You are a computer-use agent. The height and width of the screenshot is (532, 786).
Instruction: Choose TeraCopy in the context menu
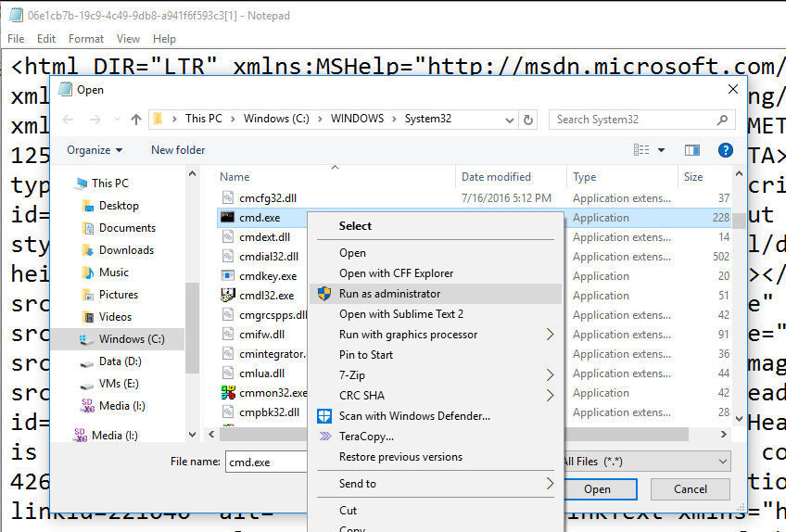[x=435, y=437]
